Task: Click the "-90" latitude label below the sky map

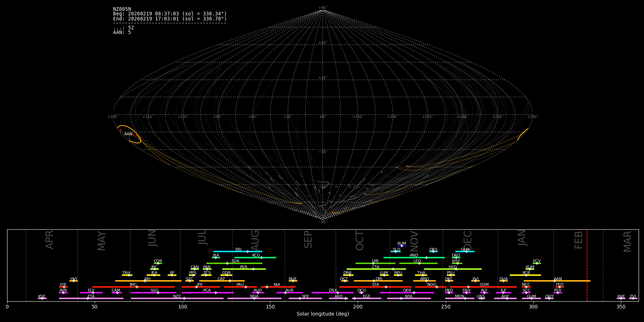Action: (x=322, y=222)
